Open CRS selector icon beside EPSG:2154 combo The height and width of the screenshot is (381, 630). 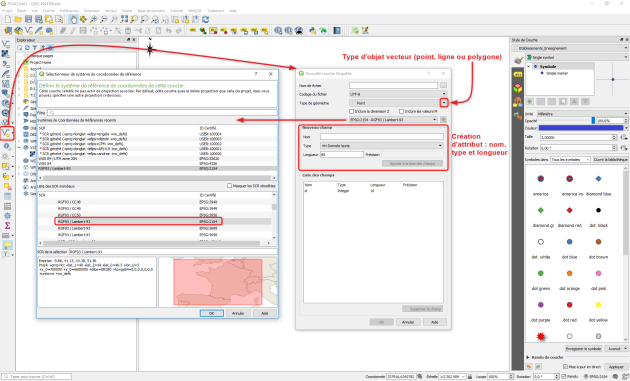click(443, 120)
